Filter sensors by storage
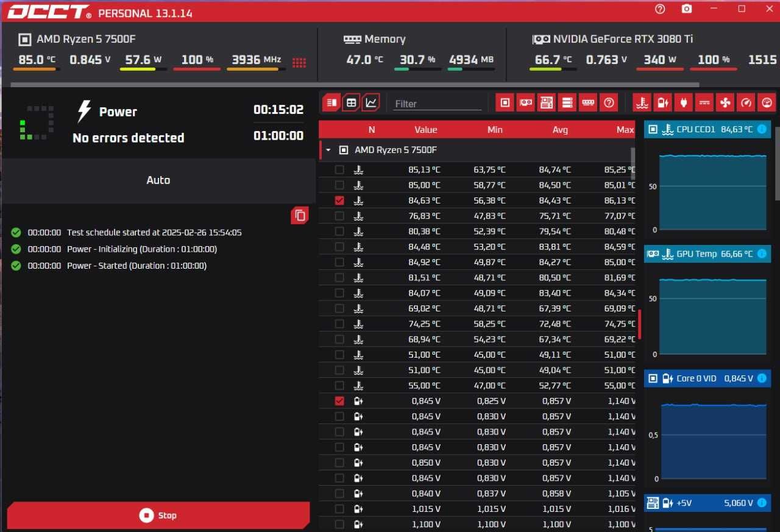Image resolution: width=780 pixels, height=532 pixels. 567,102
